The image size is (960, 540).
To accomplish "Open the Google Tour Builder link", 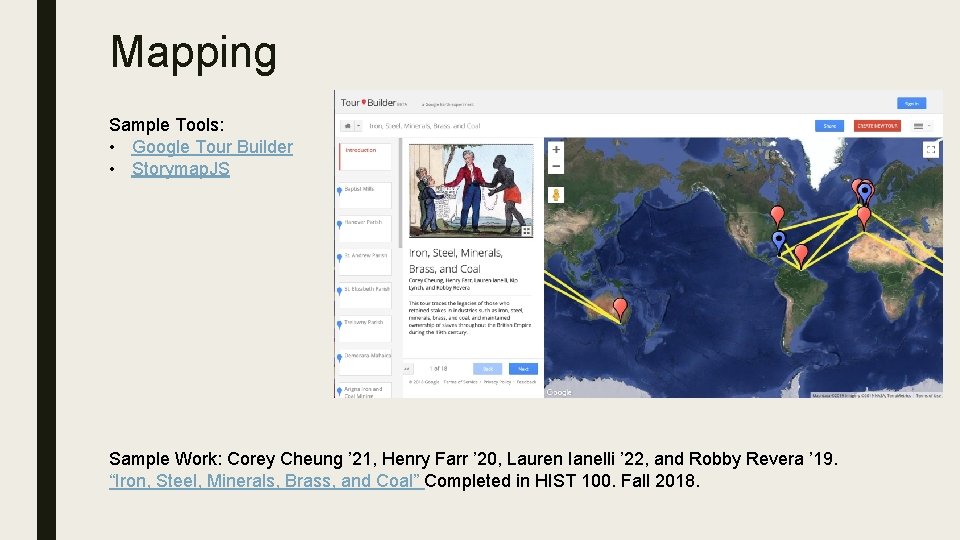I will pos(212,147).
